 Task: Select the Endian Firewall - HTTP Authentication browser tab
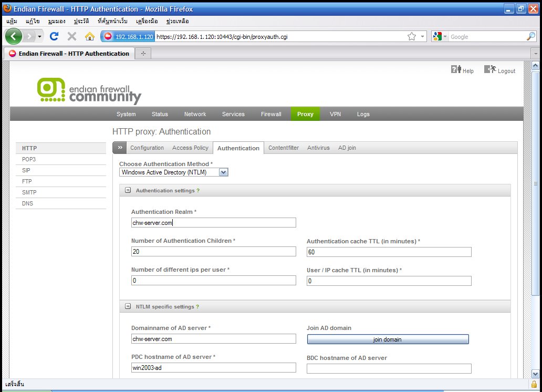point(69,53)
